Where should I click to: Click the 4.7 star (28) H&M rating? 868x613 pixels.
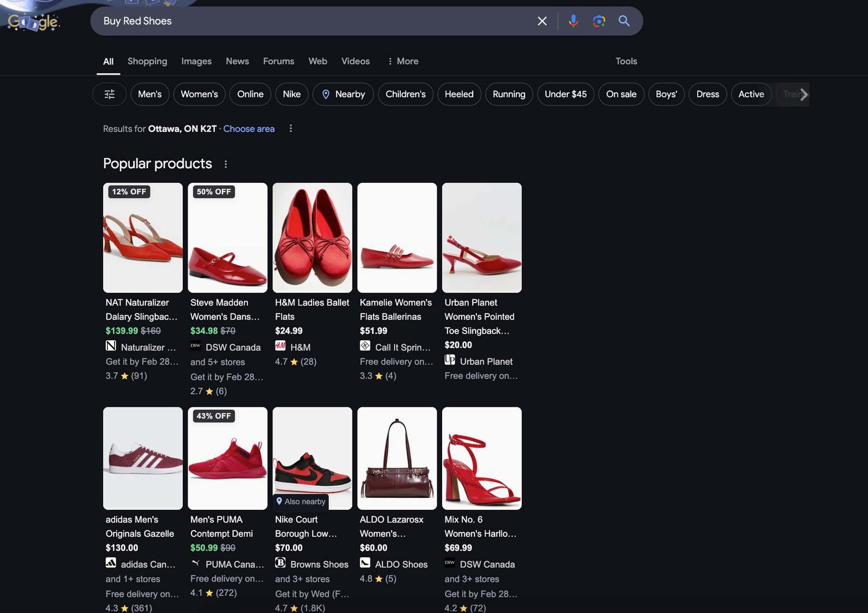pyautogui.click(x=296, y=361)
